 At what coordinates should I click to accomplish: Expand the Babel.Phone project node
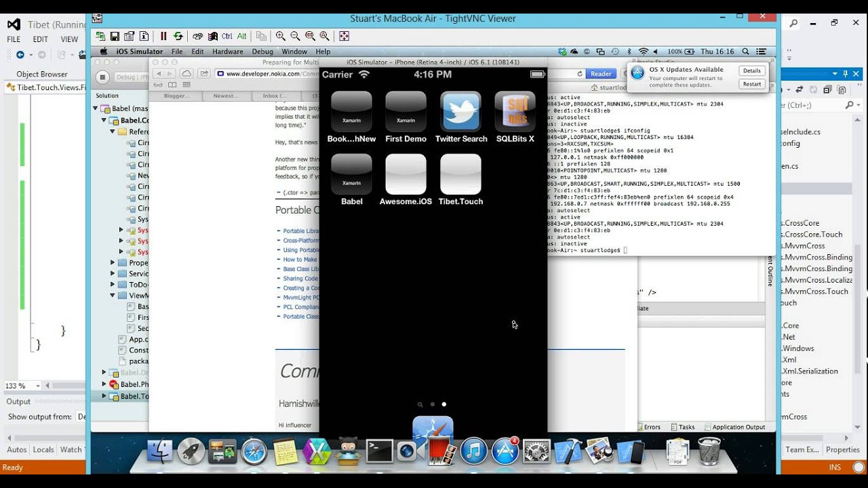point(104,384)
